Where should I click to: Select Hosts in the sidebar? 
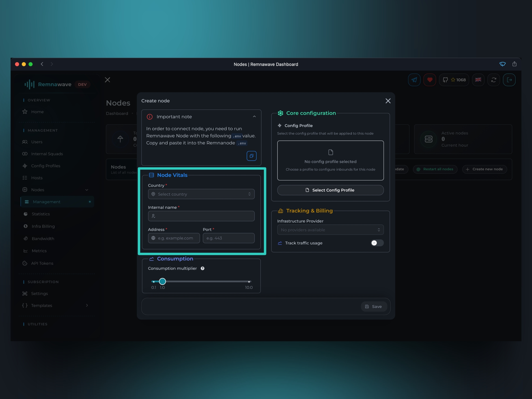pos(37,178)
